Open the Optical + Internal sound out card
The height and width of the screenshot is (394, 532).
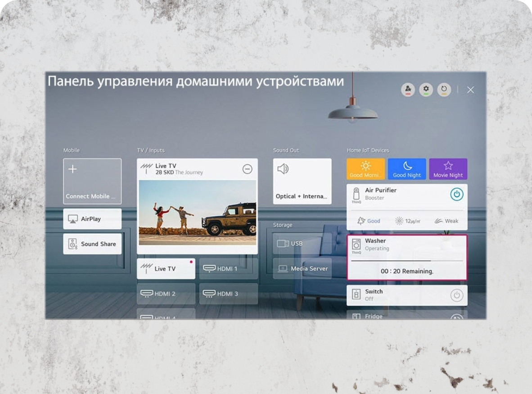coord(302,181)
